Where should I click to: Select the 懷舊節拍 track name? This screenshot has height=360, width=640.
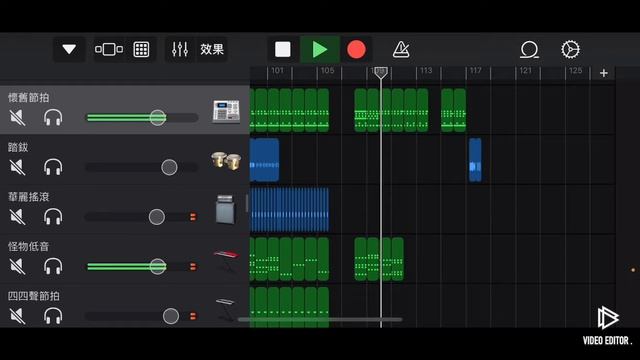(29, 98)
